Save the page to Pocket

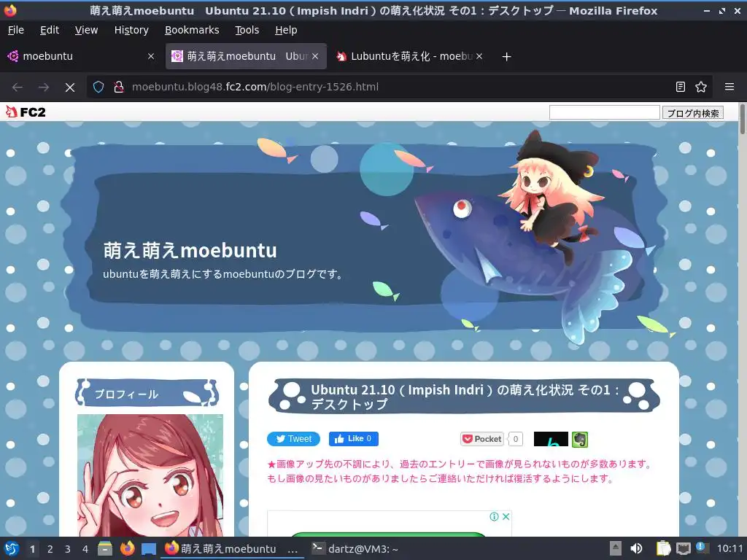point(481,439)
